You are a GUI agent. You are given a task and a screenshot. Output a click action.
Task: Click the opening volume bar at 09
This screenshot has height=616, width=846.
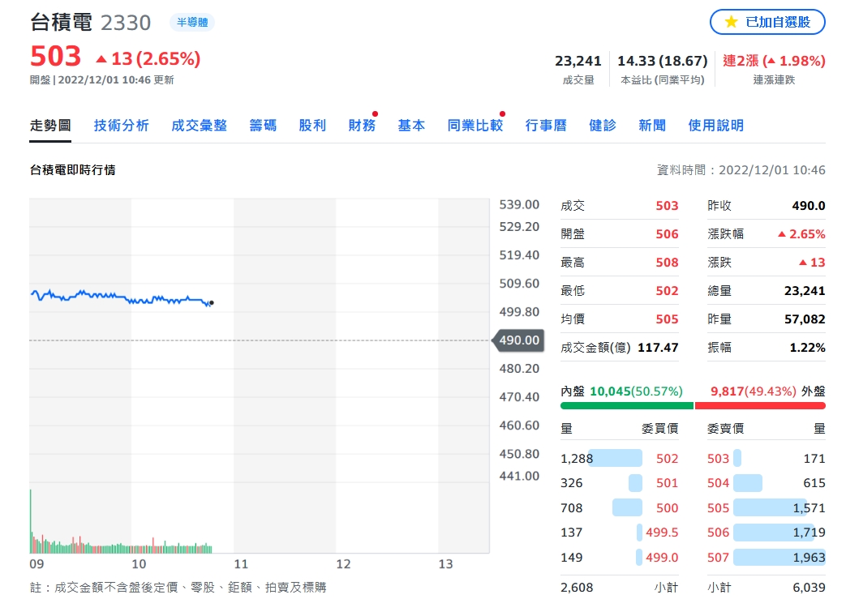click(x=31, y=521)
